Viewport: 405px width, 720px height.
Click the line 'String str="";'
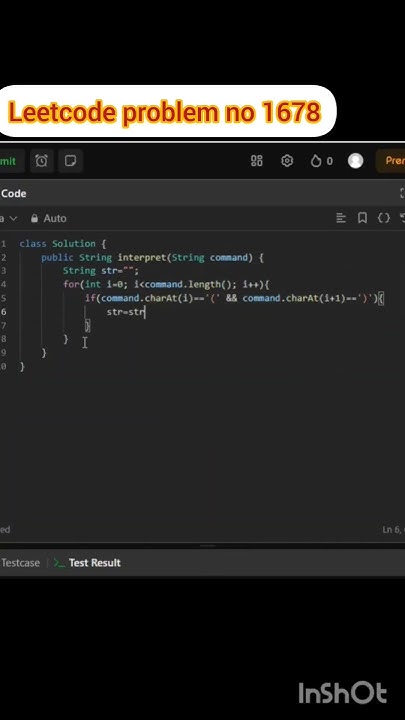coord(101,270)
